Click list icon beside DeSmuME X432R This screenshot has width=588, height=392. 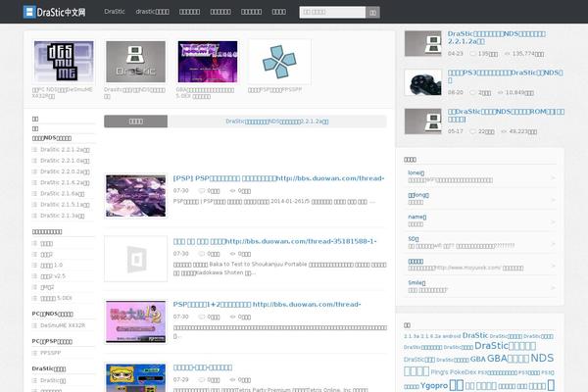click(x=34, y=325)
